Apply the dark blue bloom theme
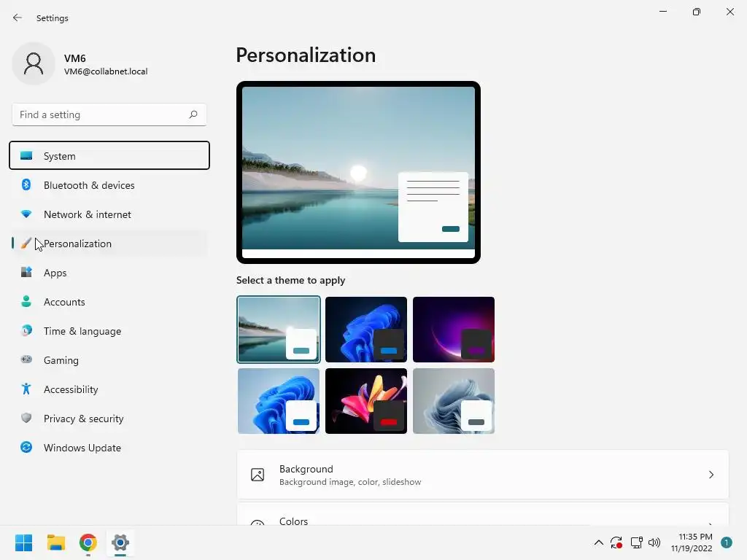This screenshot has width=747, height=560. click(x=366, y=329)
